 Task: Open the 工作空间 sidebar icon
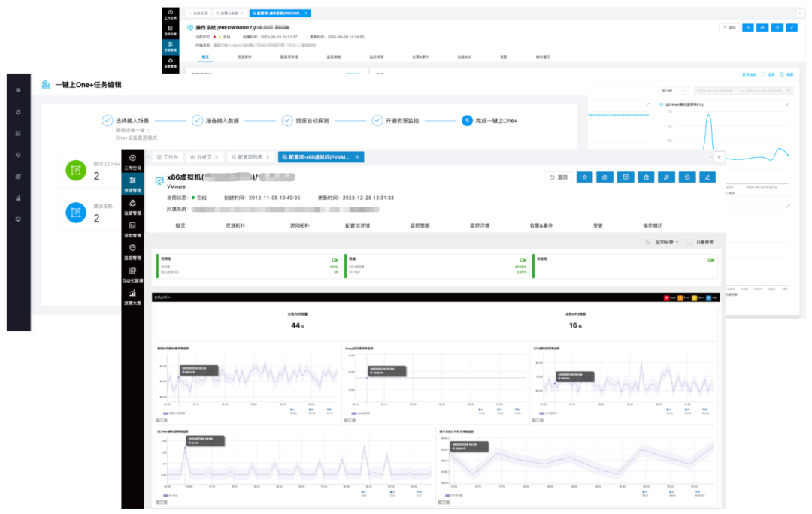tap(132, 162)
